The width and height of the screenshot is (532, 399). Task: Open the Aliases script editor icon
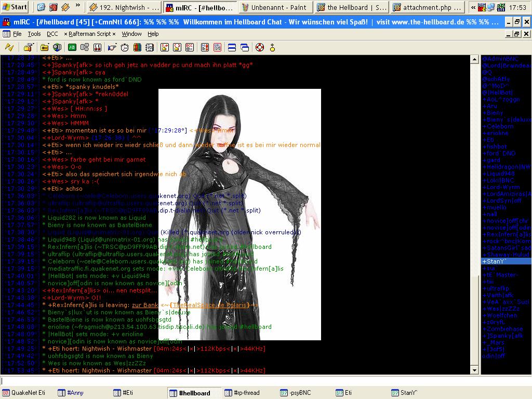[x=72, y=47]
